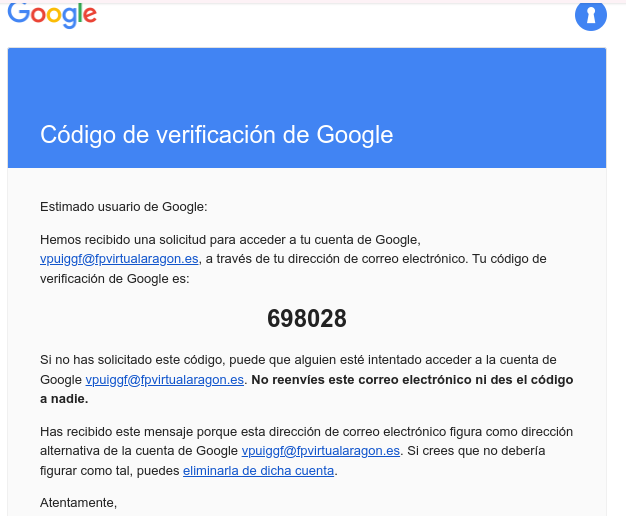This screenshot has height=516, width=626.
Task: Click the 'figurar como tal, puedes' text
Action: [x=109, y=470]
